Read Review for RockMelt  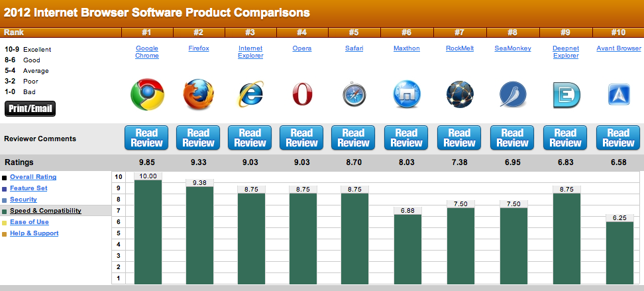459,138
